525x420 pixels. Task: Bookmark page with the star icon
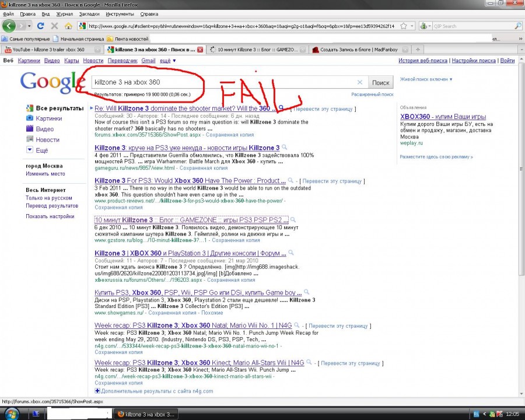coord(412,26)
